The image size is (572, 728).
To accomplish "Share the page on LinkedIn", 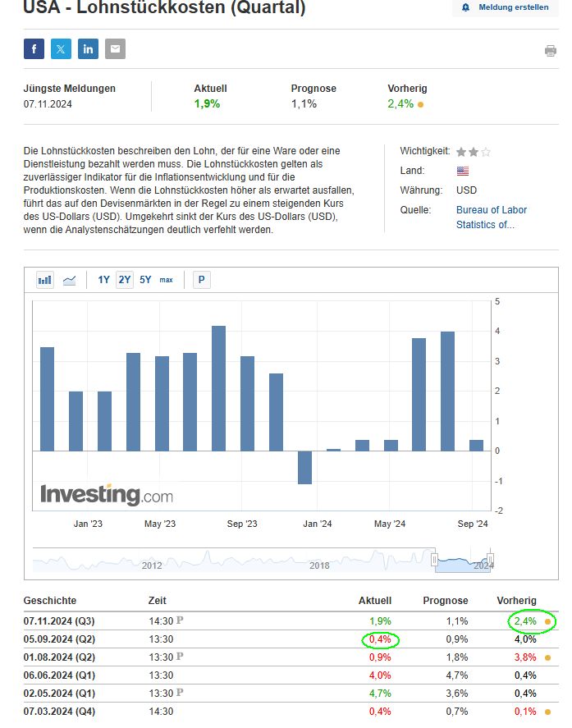I will (x=88, y=49).
